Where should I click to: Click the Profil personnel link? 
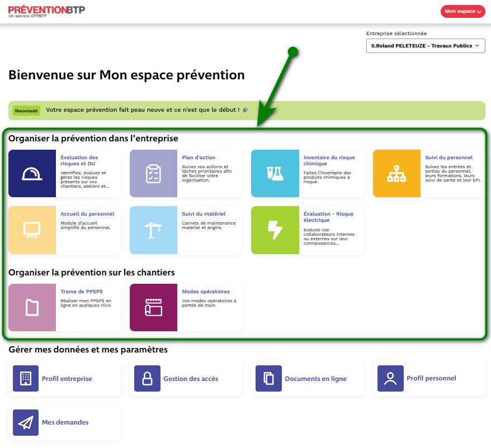pyautogui.click(x=431, y=379)
